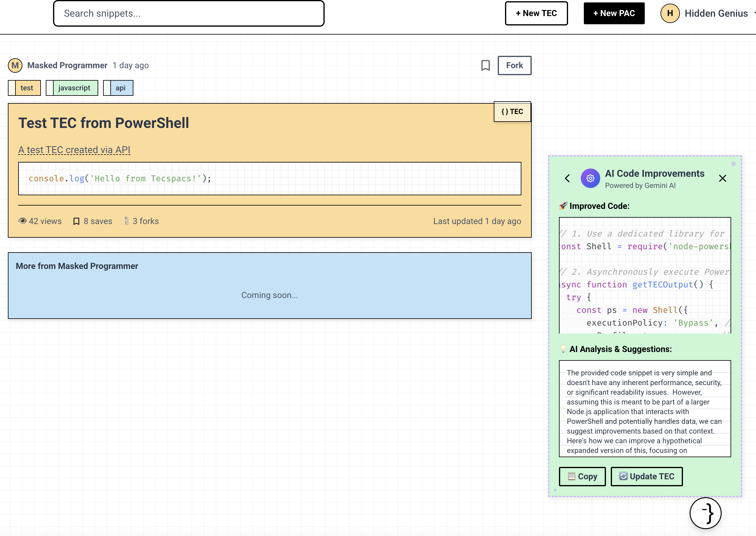The height and width of the screenshot is (536, 756).
Task: Click the 3 forks icon
Action: [x=126, y=221]
